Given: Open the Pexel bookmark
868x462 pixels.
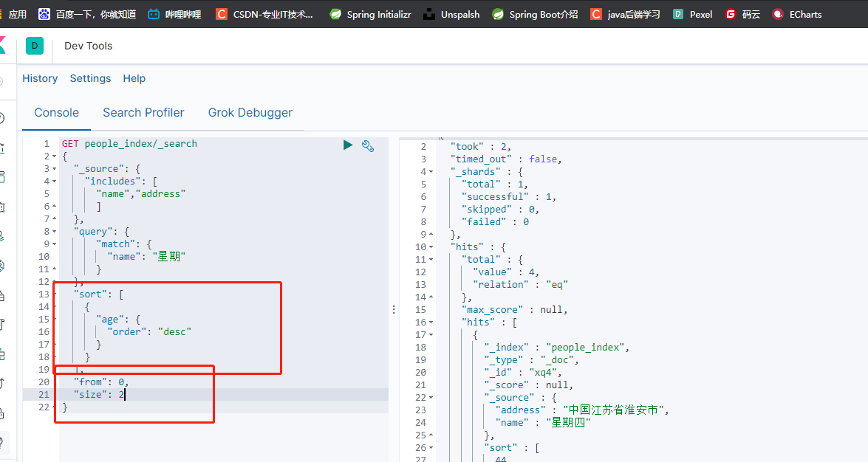Looking at the screenshot, I should point(692,14).
